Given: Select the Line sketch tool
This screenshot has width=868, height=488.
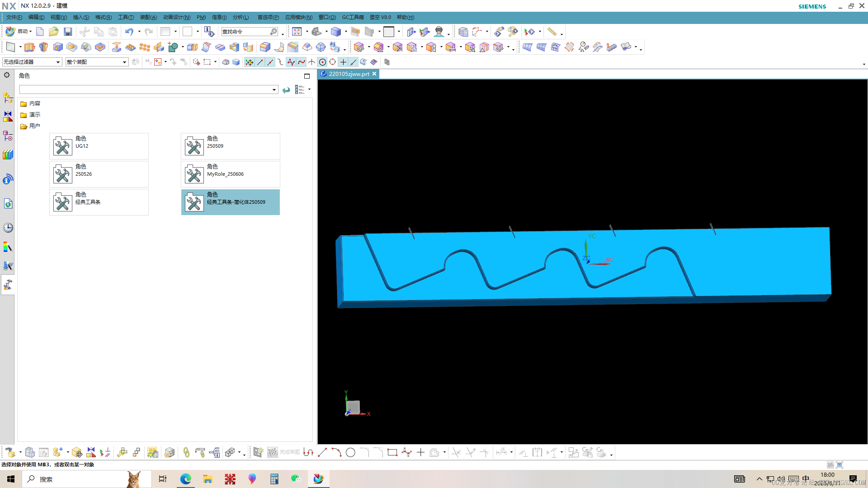Looking at the screenshot, I should click(322, 452).
